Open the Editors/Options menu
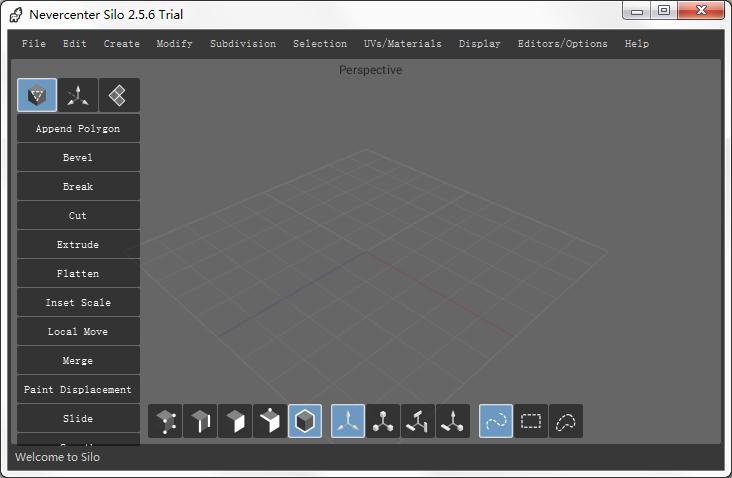 click(x=563, y=43)
